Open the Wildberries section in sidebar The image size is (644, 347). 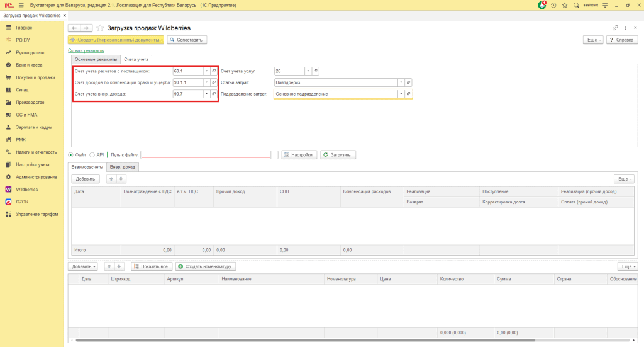[27, 189]
